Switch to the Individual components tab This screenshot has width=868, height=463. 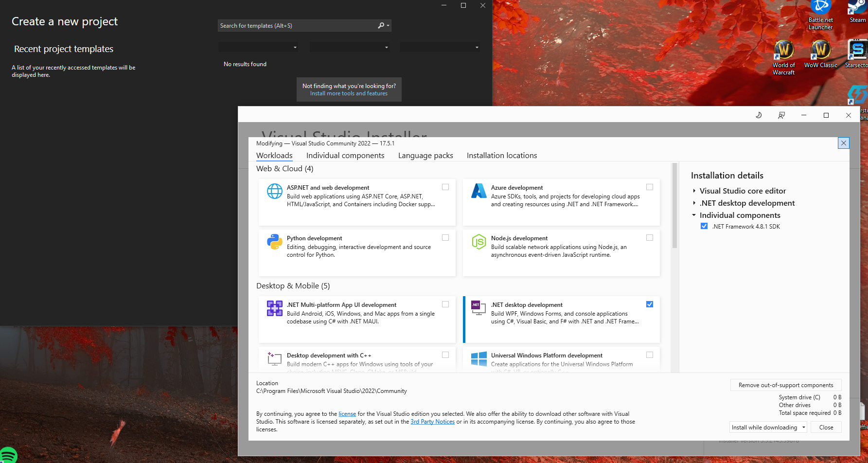pyautogui.click(x=345, y=156)
